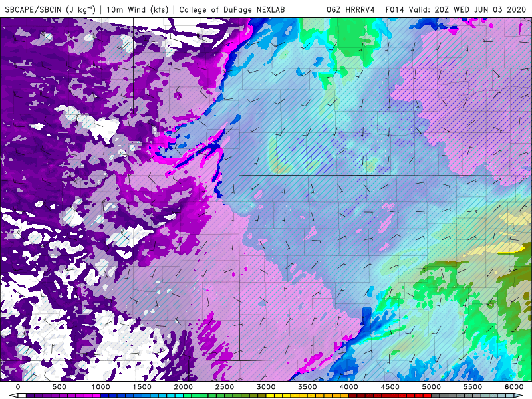Image resolution: width=532 pixels, height=399 pixels.
Task: Click the 4000 label on the color scale
Action: 348,387
